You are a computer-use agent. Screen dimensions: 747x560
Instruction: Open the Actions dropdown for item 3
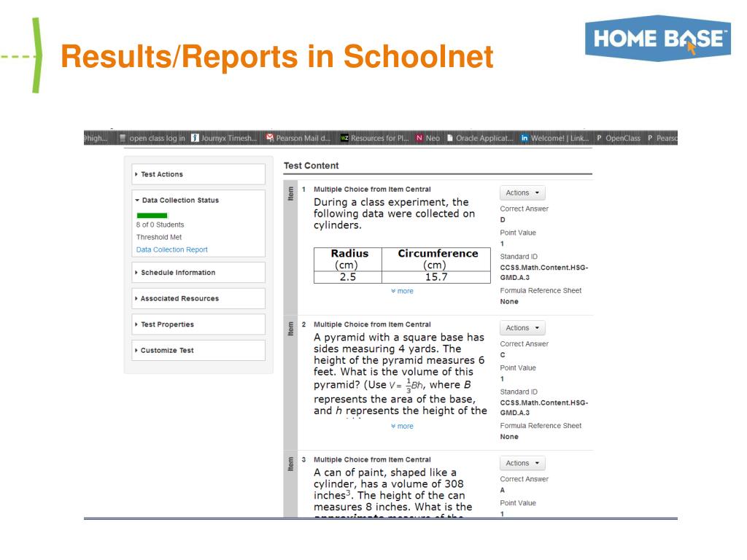click(x=522, y=463)
